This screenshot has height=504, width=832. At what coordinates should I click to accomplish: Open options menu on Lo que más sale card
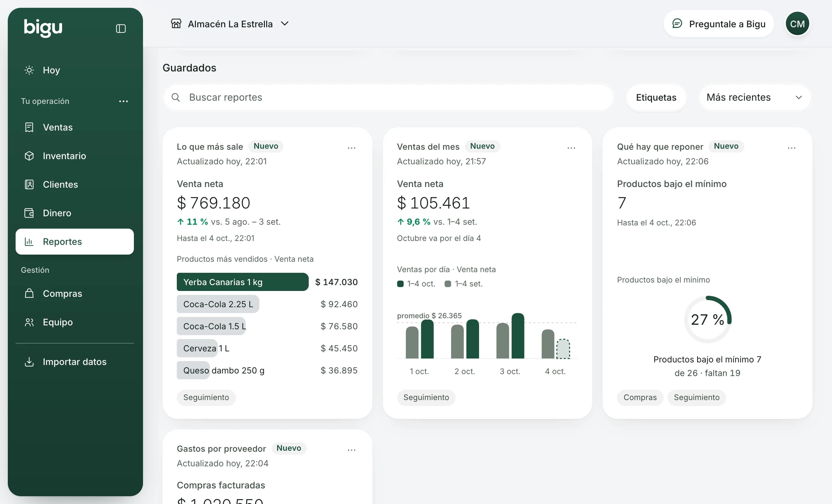[352, 148]
